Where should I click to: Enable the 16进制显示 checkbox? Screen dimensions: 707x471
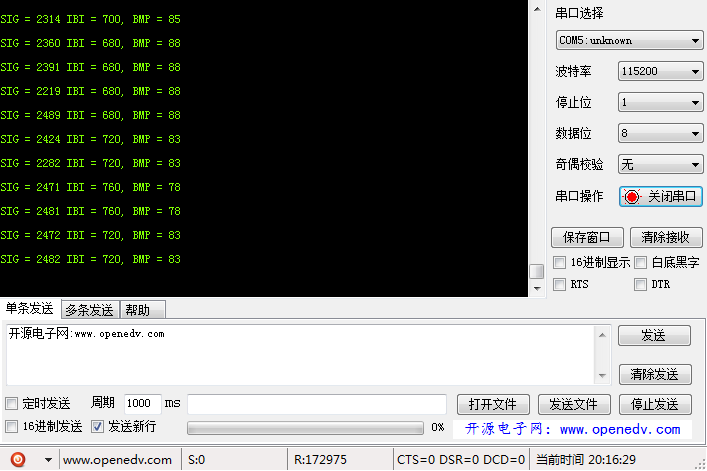(x=559, y=262)
